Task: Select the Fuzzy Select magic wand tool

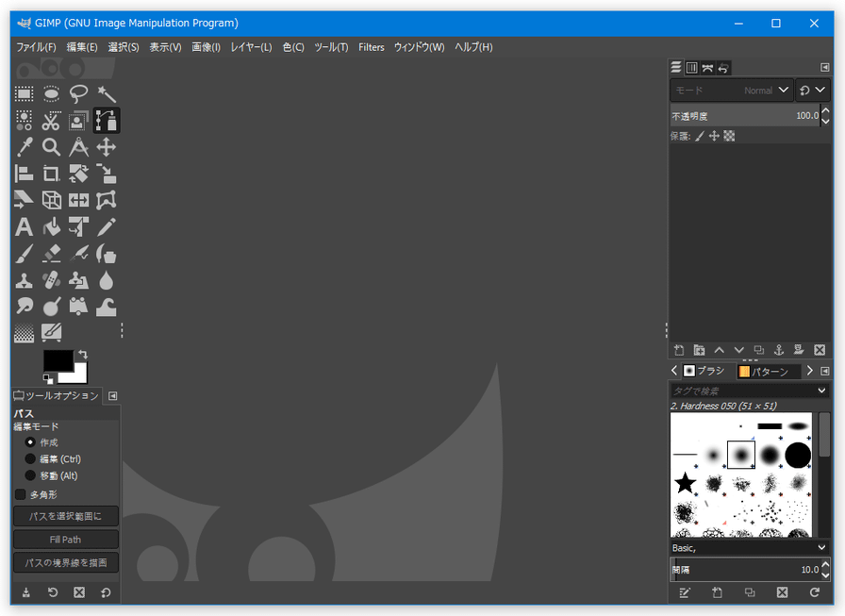Action: [x=107, y=94]
